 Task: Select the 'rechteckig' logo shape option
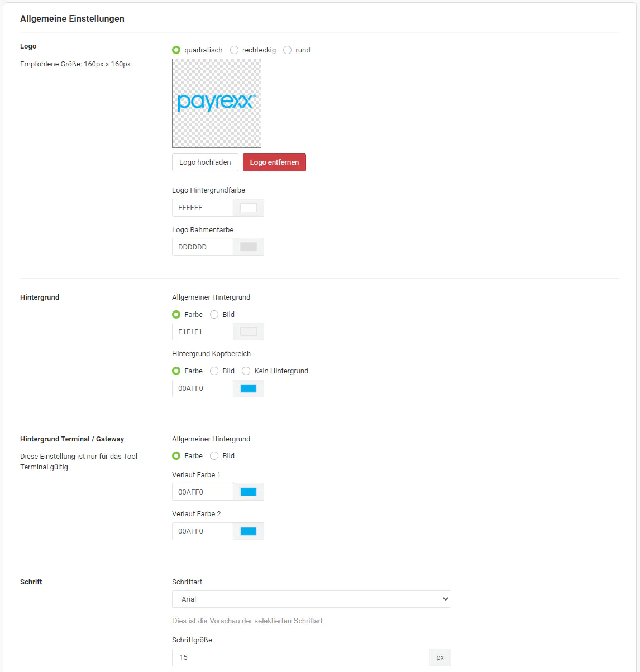pyautogui.click(x=235, y=50)
